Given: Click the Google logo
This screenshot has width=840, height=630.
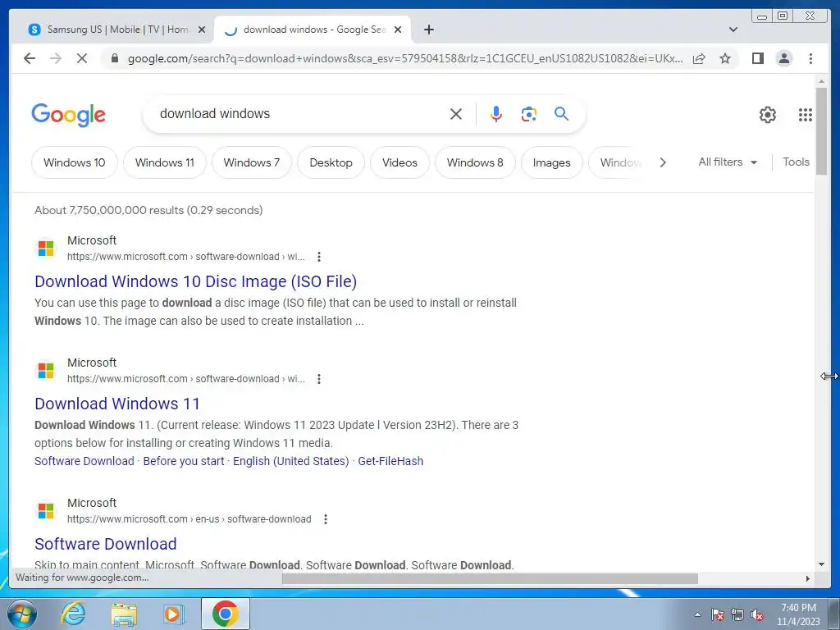Looking at the screenshot, I should tap(69, 115).
